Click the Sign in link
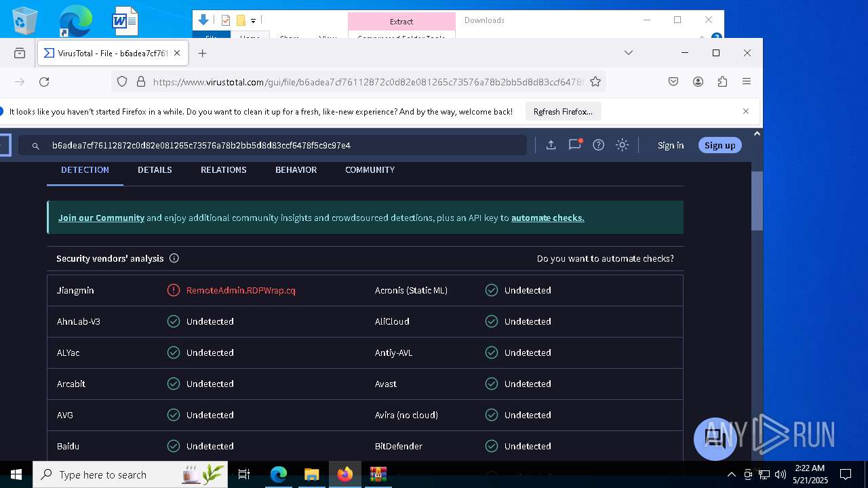The image size is (868, 488). coord(671,145)
